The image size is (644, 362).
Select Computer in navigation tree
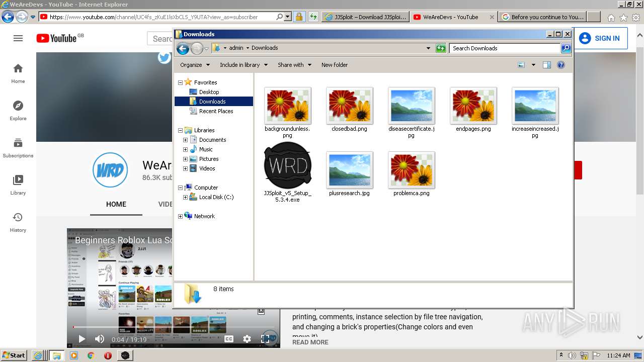click(206, 188)
